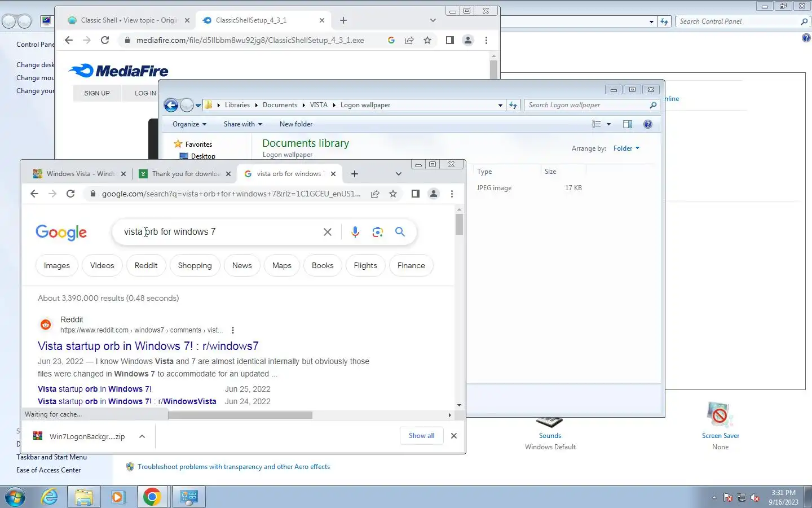Open Control Panel taskbar button
Screen dimensions: 812x508
[188, 497]
